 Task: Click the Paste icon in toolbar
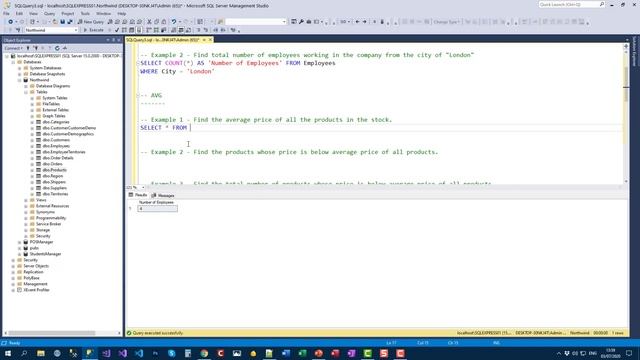pyautogui.click(x=164, y=22)
